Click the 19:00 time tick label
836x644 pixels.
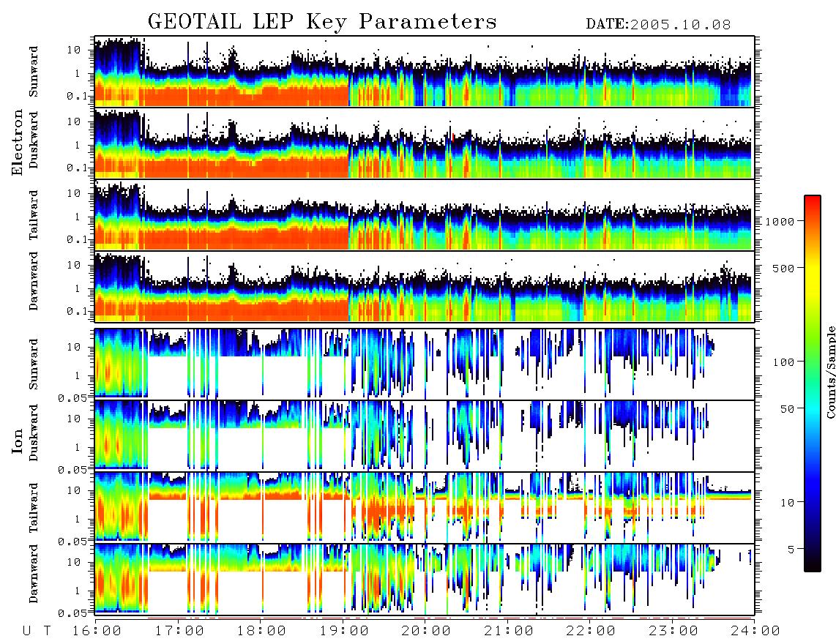tap(344, 631)
